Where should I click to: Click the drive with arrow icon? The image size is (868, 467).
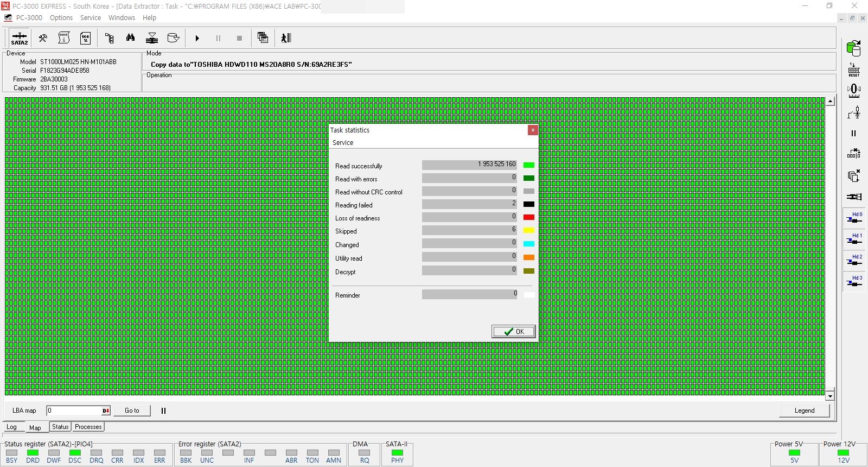click(173, 38)
